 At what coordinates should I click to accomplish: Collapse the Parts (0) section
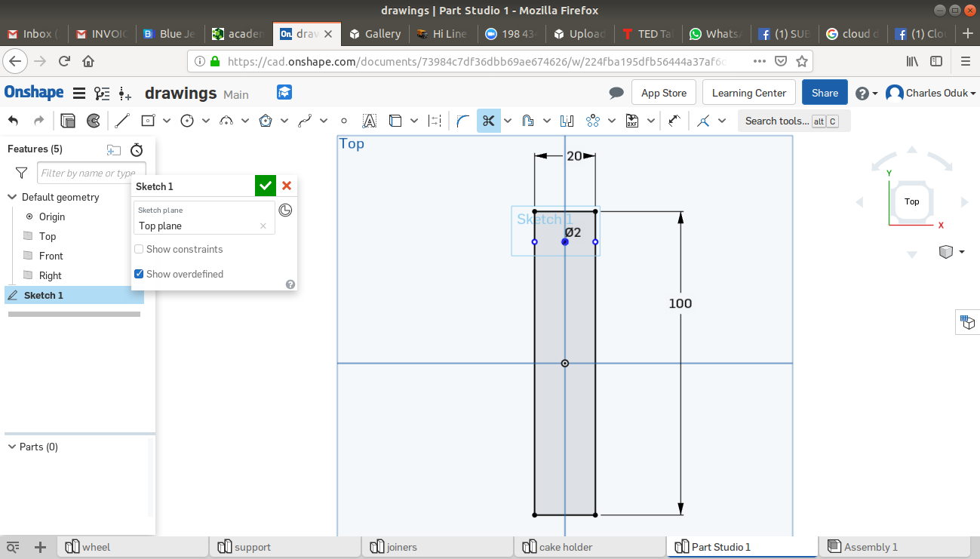coord(12,447)
